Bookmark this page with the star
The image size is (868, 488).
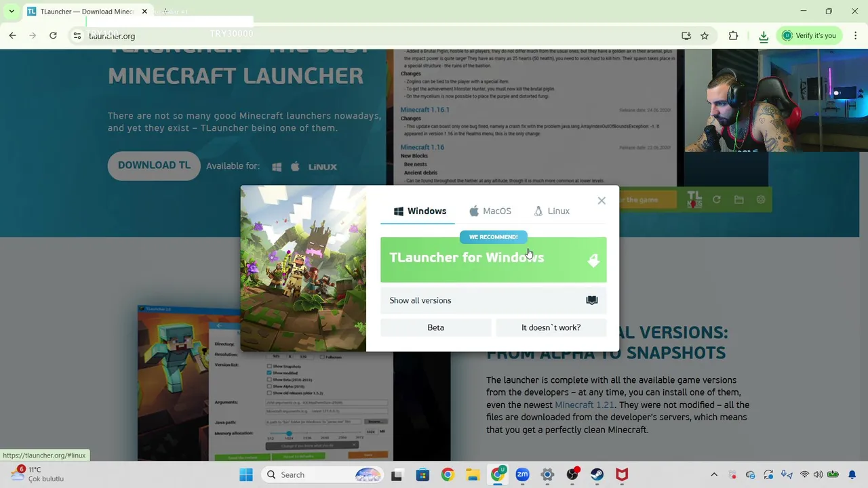(705, 36)
